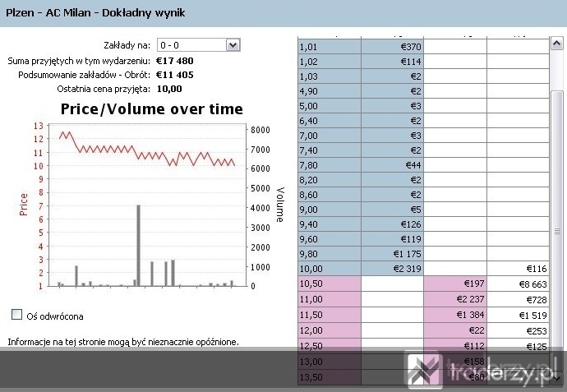Screen dimensions: 567x392
Task: Click the €728 traded amount
Action: 519,300
